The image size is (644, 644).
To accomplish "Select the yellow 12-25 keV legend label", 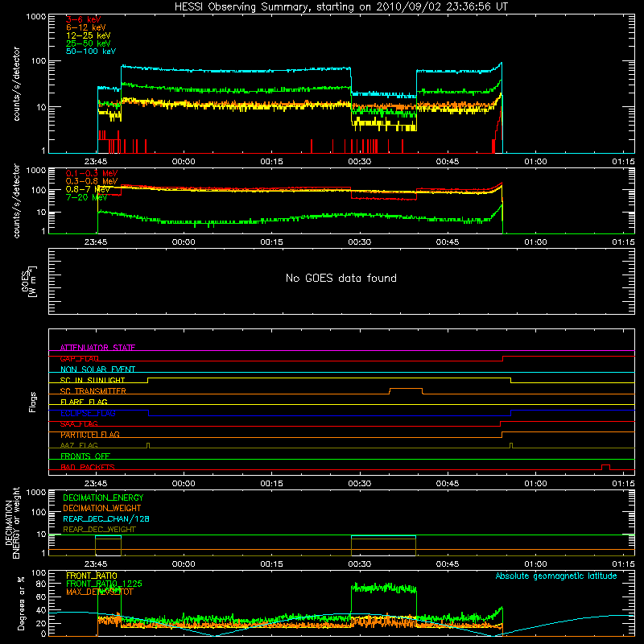I will (x=88, y=35).
